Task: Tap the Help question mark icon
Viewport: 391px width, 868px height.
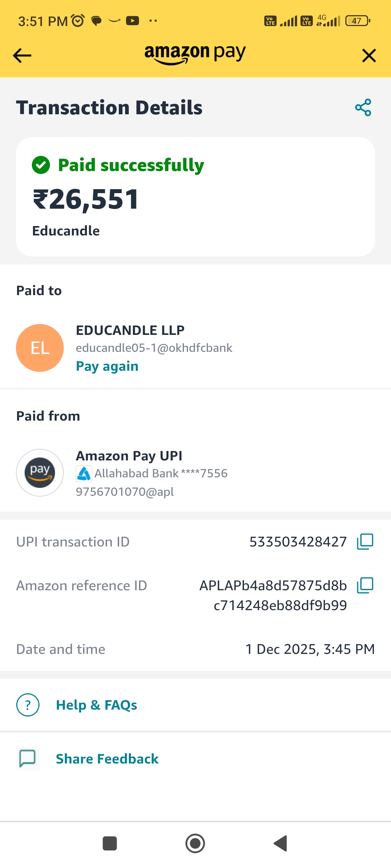Action: tap(28, 705)
